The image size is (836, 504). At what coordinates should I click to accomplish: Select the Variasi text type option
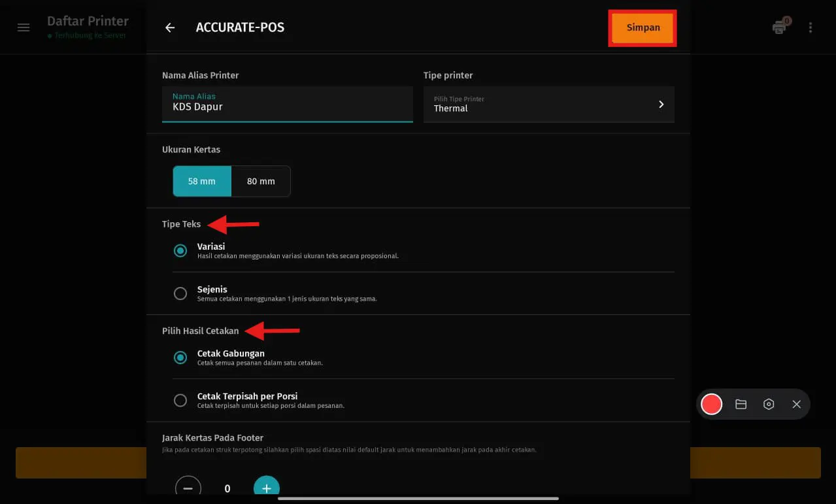[180, 251]
